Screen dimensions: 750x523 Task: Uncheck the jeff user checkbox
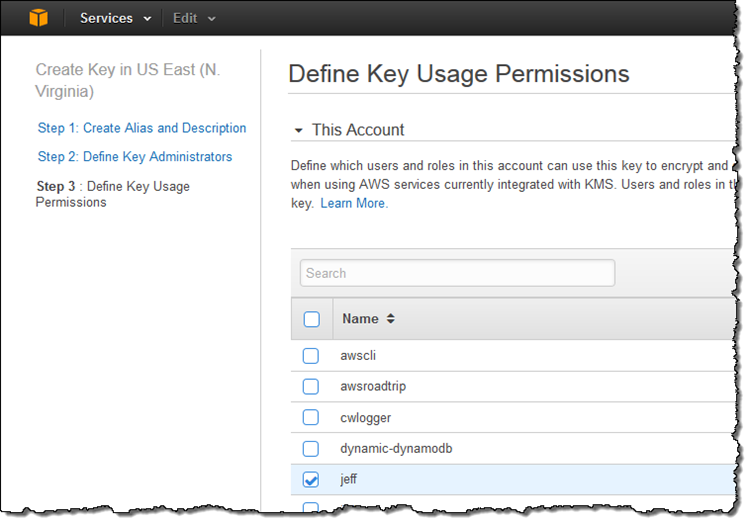pos(311,480)
